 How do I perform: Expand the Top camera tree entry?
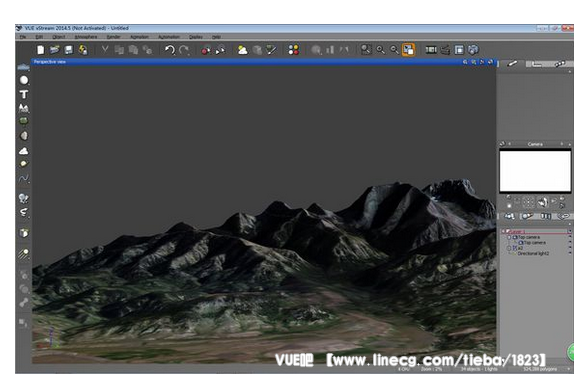click(x=509, y=238)
